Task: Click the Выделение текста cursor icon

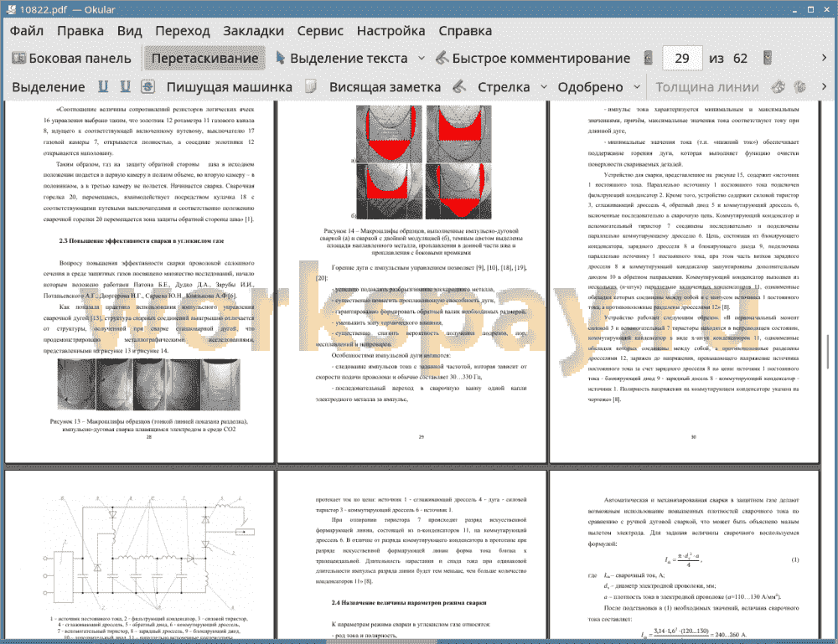Action: [280, 58]
